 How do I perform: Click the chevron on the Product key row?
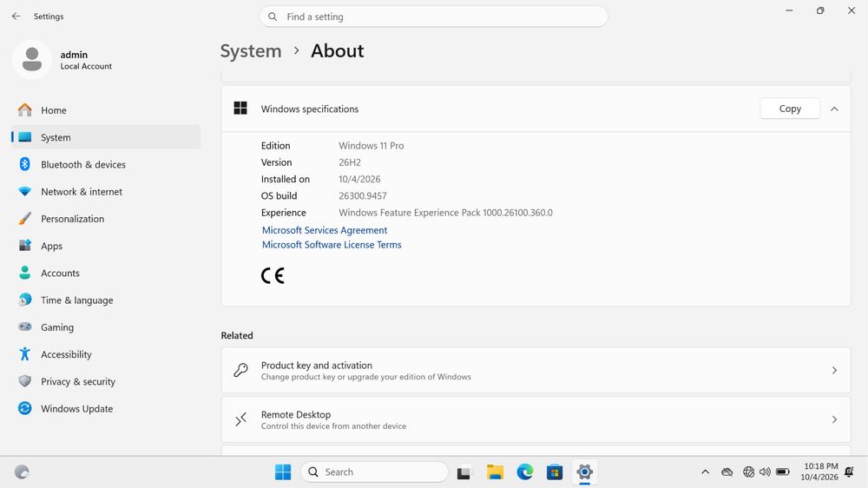(834, 370)
